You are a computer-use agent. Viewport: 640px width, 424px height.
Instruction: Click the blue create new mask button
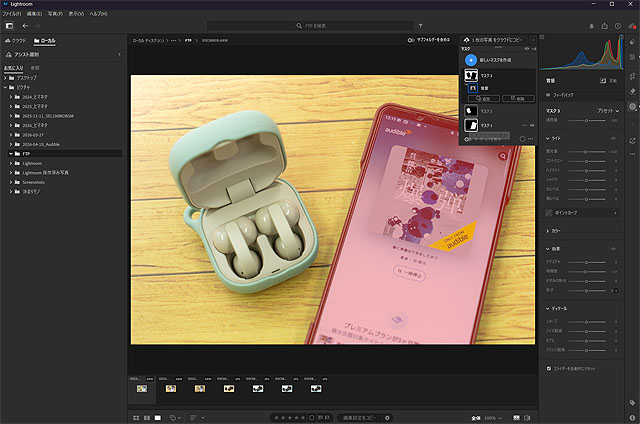(x=471, y=60)
